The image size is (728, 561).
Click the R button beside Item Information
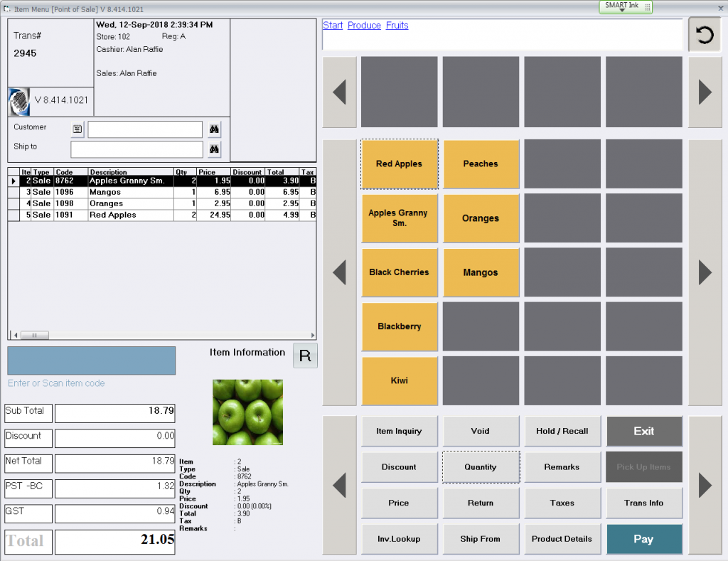pos(305,356)
